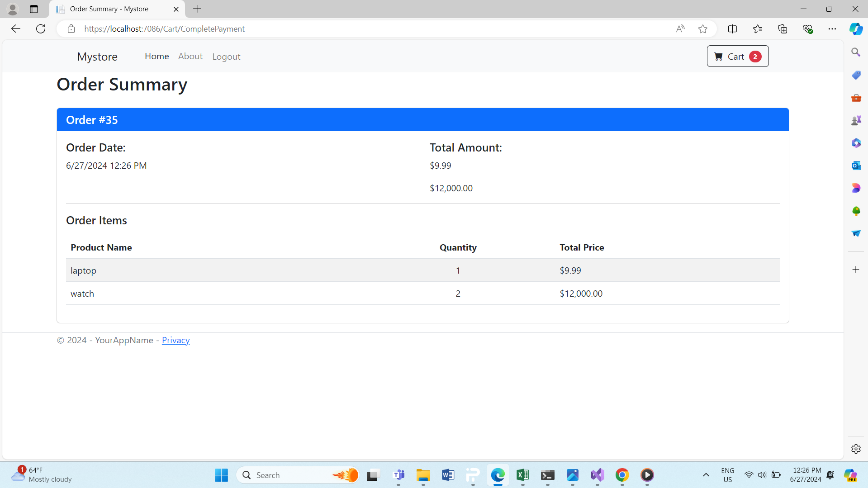The width and height of the screenshot is (868, 488).
Task: Open Excel from the taskbar
Action: pos(522,475)
